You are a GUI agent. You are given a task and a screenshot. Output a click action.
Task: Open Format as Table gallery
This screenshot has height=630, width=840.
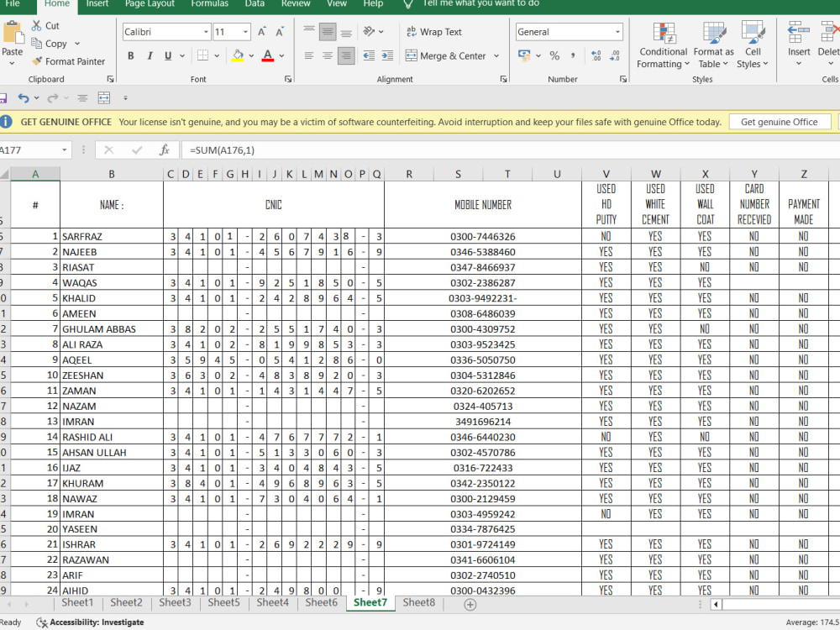tap(713, 45)
